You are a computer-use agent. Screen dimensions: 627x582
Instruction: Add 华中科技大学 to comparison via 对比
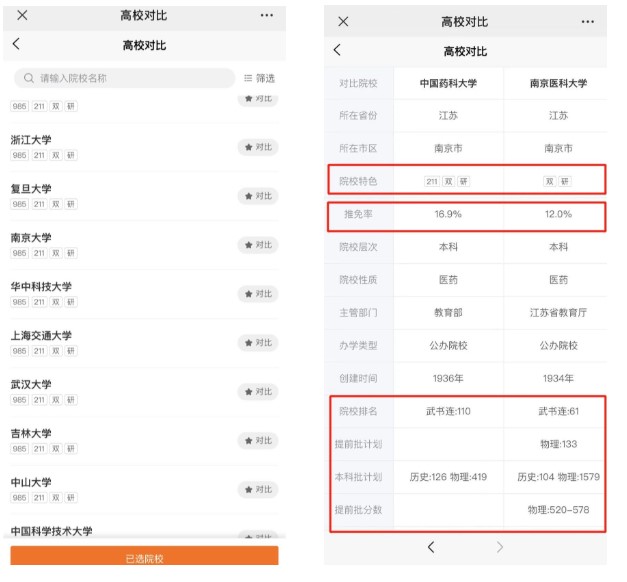[258, 294]
